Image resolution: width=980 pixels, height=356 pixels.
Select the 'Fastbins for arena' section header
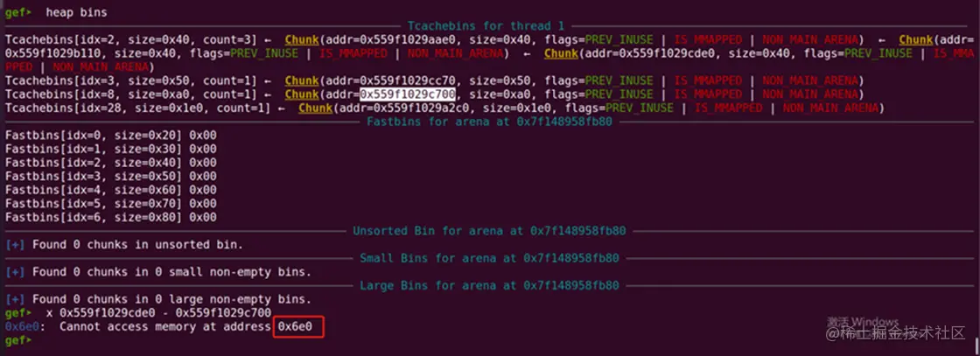pos(489,122)
